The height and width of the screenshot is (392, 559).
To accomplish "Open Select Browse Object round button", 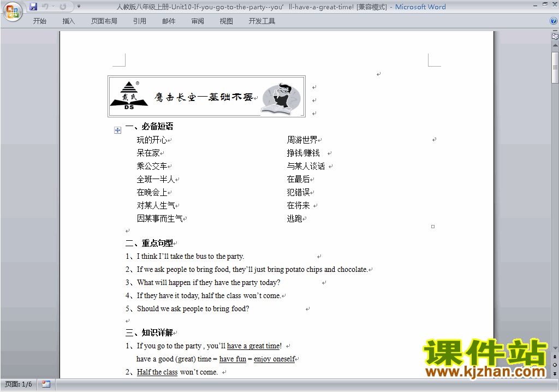I will 555,365.
